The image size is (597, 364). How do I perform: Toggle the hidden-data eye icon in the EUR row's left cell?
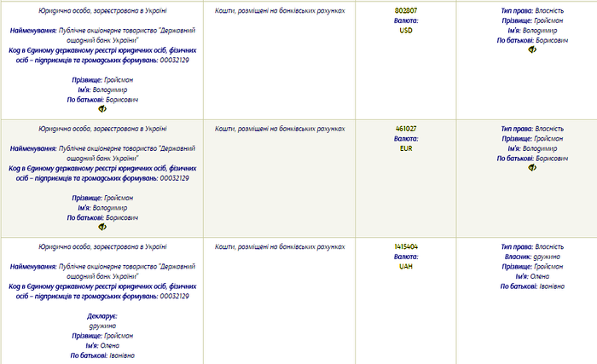102,227
